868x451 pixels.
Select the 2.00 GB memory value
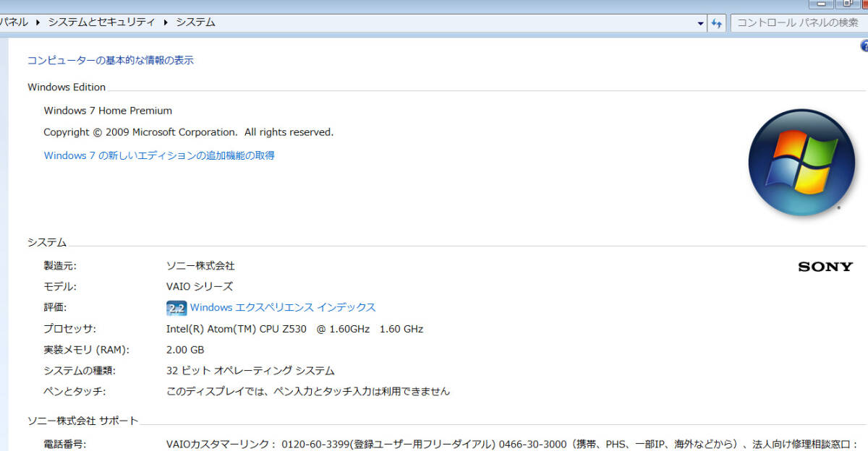[185, 350]
